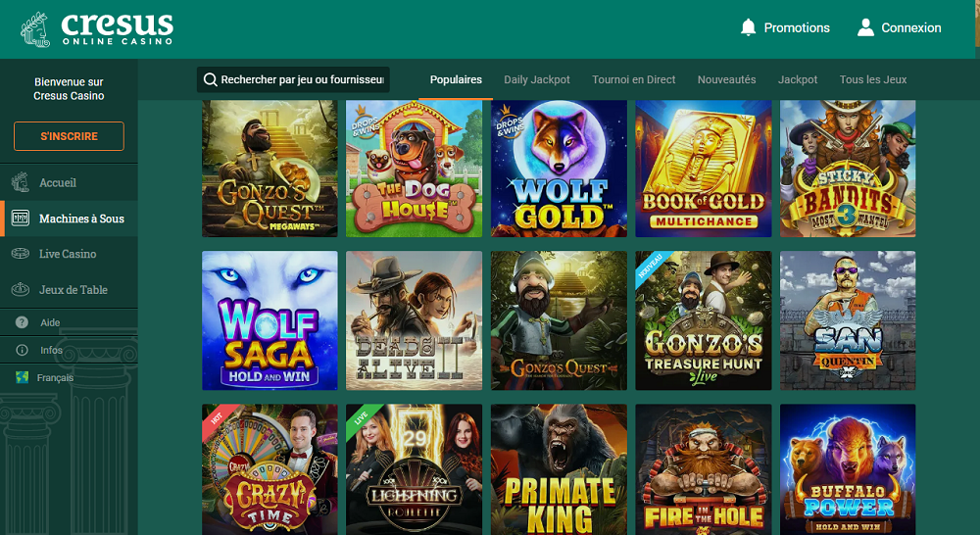Click the Accueil sidebar icon
980x535 pixels.
20,182
